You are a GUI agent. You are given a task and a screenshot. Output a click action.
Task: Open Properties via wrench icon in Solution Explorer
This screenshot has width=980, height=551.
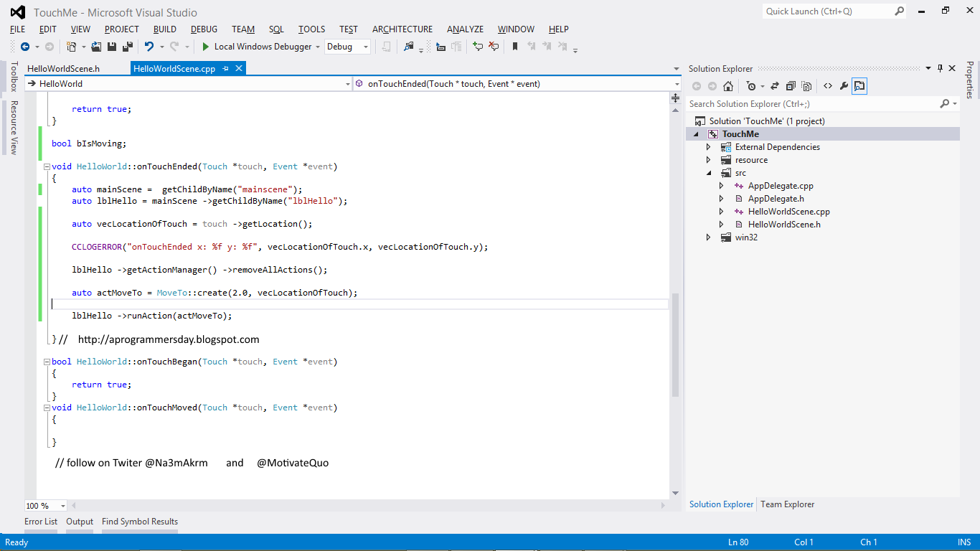844,86
